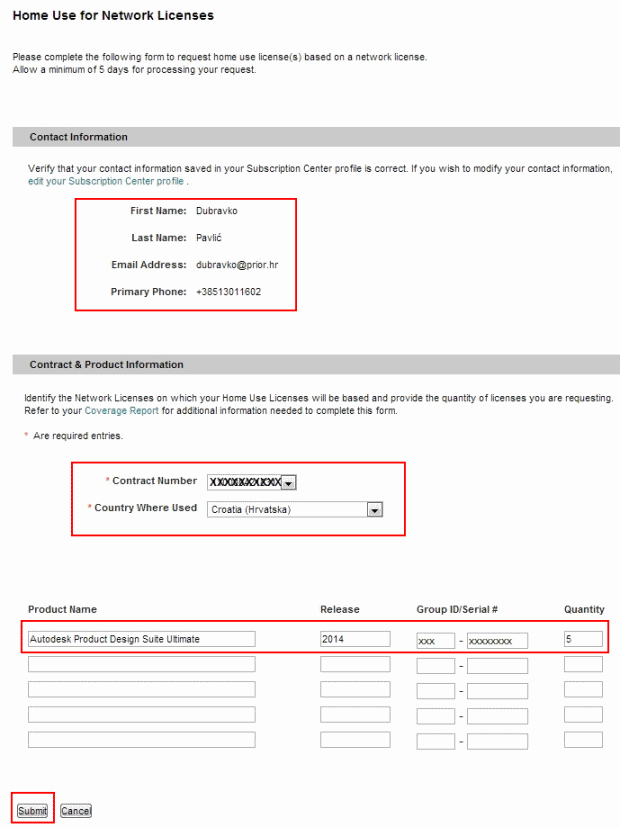
Task: Select the Quantity field showing 5
Action: 583,639
